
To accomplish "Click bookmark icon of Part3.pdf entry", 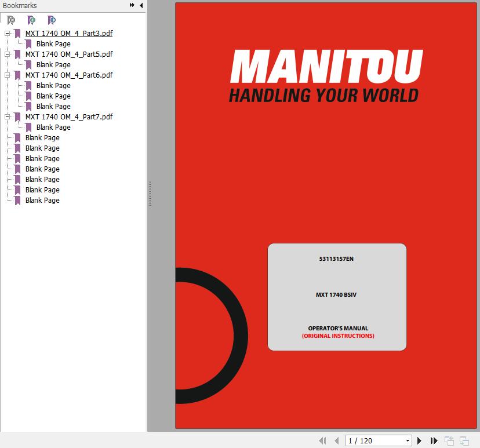I will tap(17, 34).
